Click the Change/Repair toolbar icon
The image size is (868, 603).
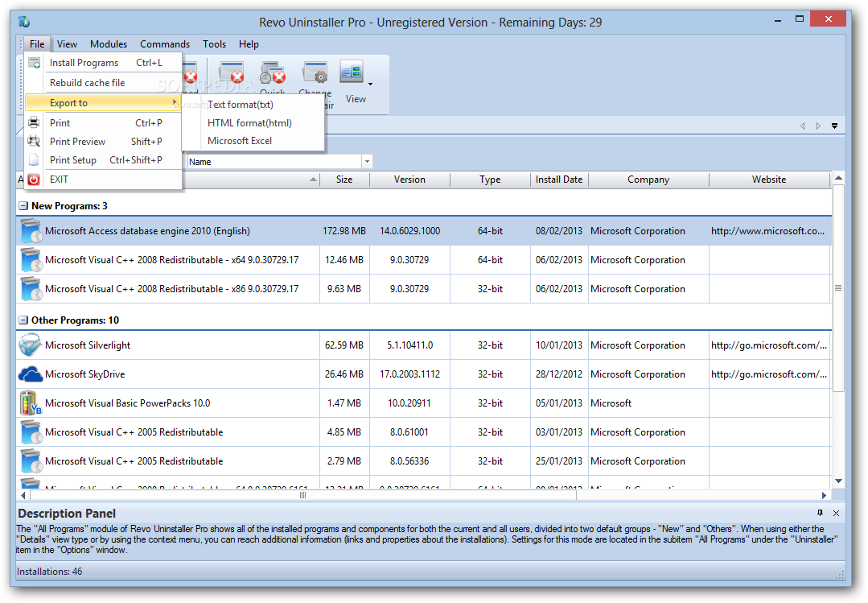(315, 73)
